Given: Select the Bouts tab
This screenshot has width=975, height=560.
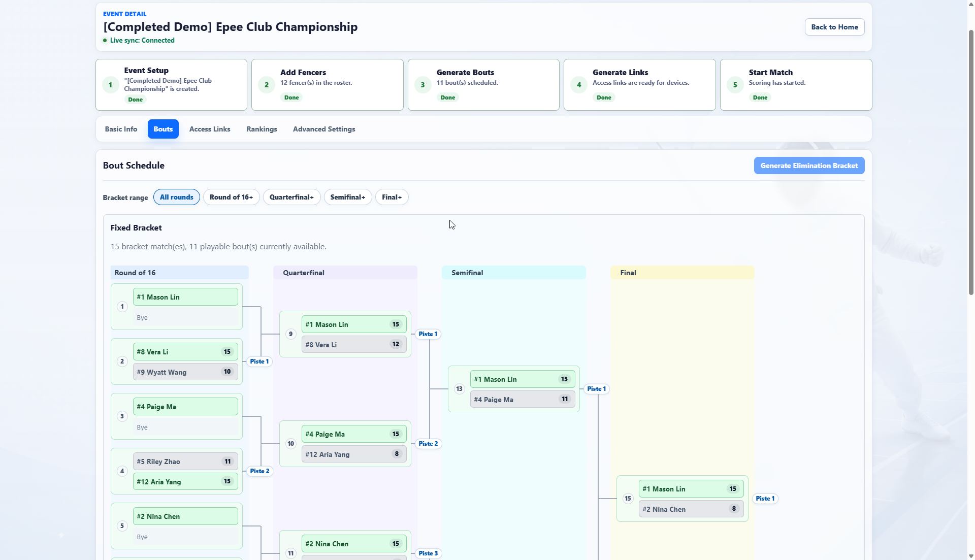Looking at the screenshot, I should point(163,129).
